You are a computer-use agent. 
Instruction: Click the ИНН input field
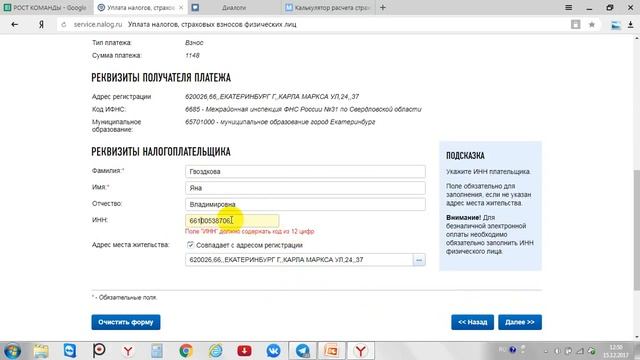coord(232,220)
